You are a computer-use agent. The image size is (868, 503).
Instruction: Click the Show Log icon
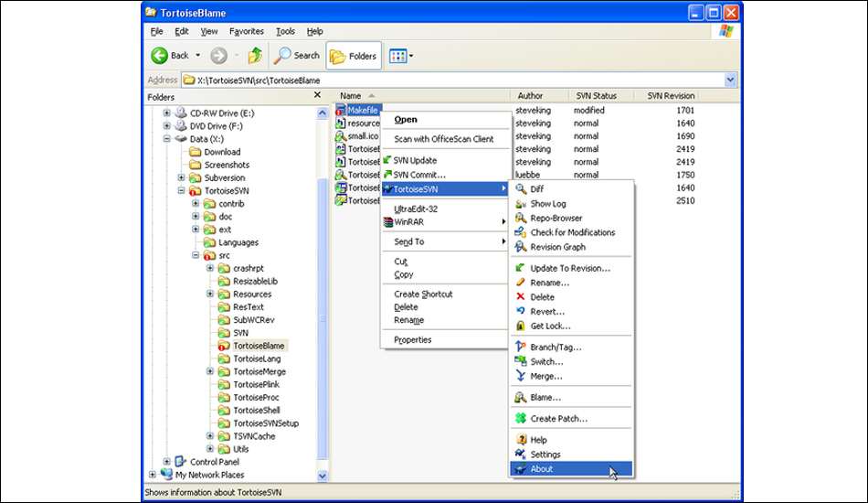click(521, 203)
